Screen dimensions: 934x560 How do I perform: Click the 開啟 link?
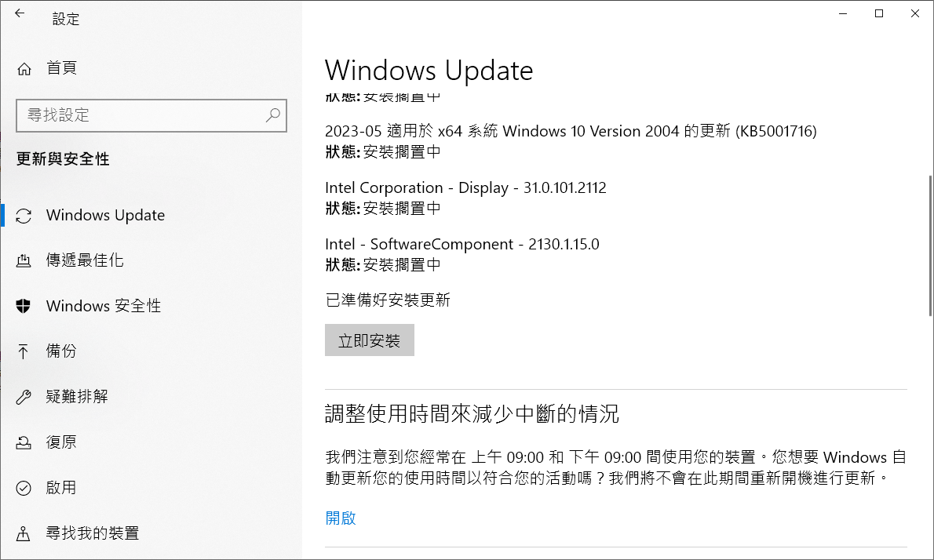341,518
